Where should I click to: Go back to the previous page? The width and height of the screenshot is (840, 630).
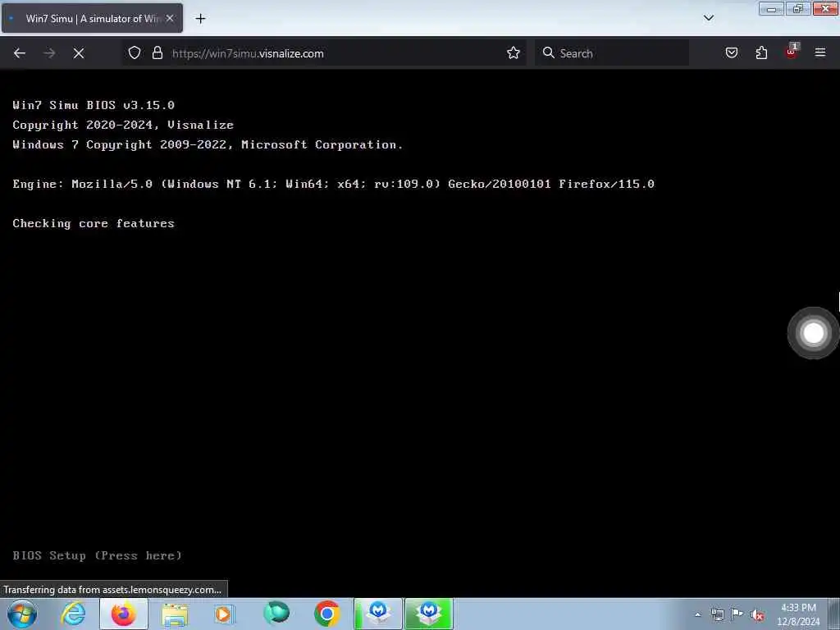click(x=20, y=53)
